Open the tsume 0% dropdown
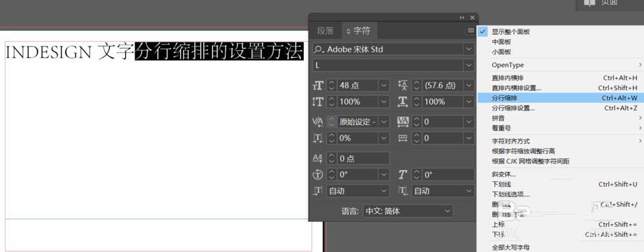 point(384,138)
